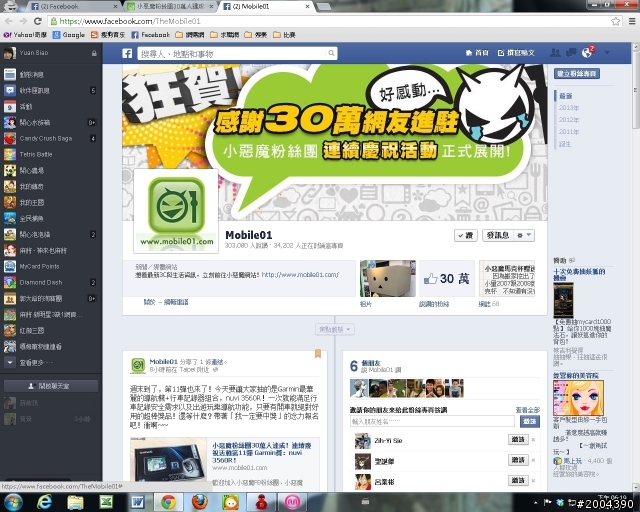The width and height of the screenshot is (640, 512).
Task: Click the lock icon beside Yuan Biao
Action: tap(94, 53)
